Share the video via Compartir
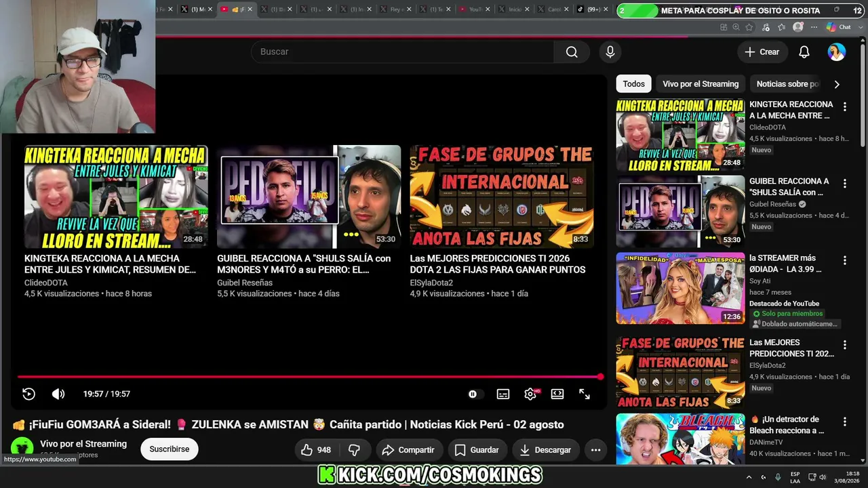The width and height of the screenshot is (868, 488). click(x=408, y=450)
